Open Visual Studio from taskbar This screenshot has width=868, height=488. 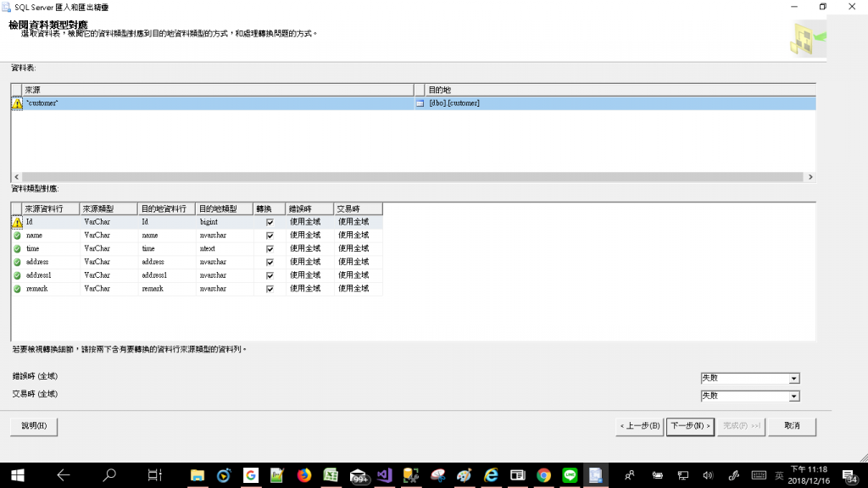pyautogui.click(x=384, y=475)
